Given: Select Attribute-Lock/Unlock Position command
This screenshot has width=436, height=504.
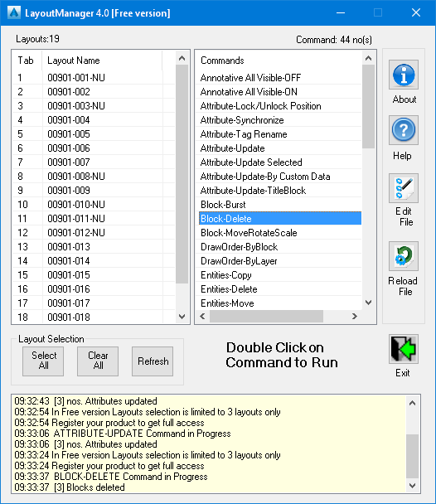Looking at the screenshot, I should click(x=279, y=106).
